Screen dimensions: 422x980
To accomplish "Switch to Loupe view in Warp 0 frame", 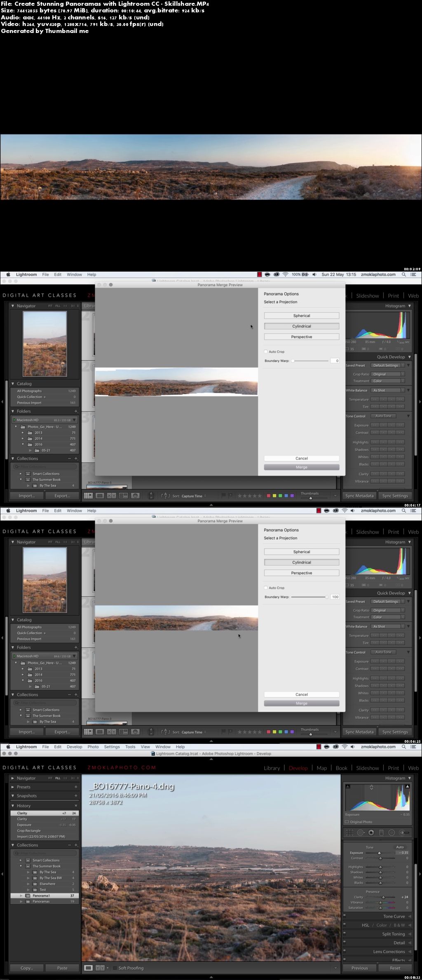I will point(100,496).
